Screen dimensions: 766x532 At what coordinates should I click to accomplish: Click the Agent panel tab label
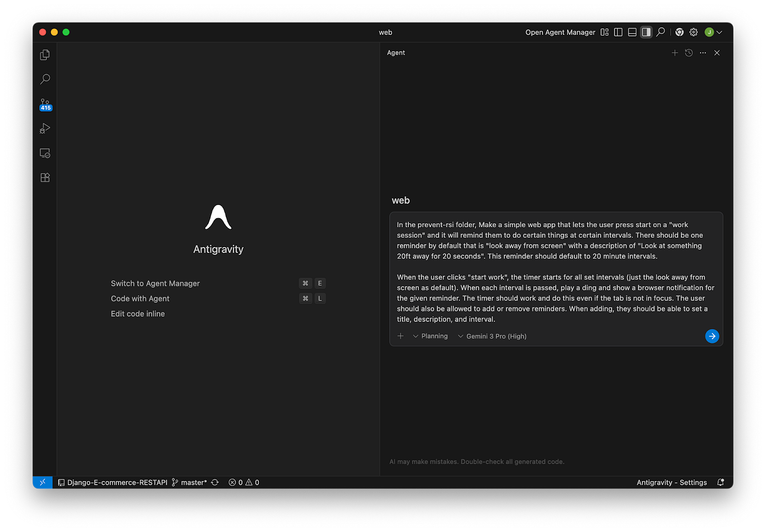coord(396,53)
